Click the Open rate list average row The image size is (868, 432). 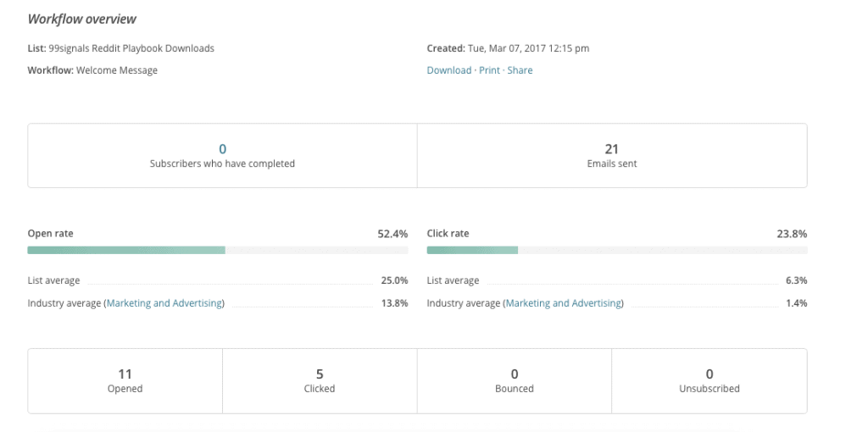point(218,280)
